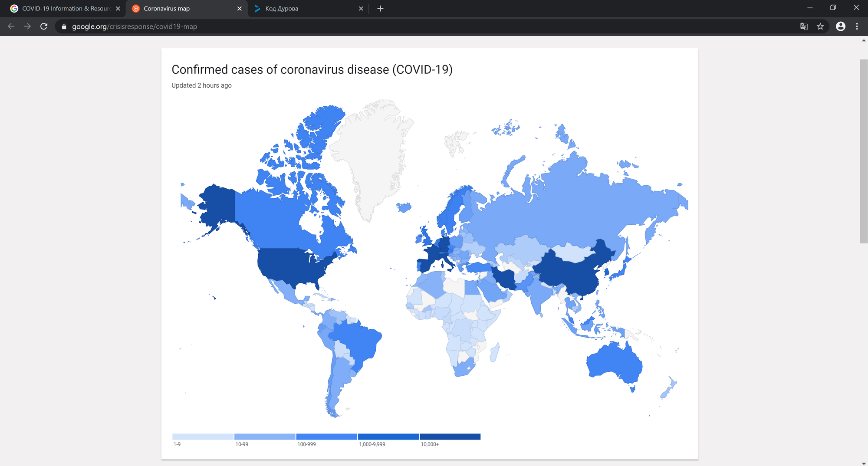Close the Coronavirus map tab
Viewport: 868px width, 466px height.
click(240, 9)
